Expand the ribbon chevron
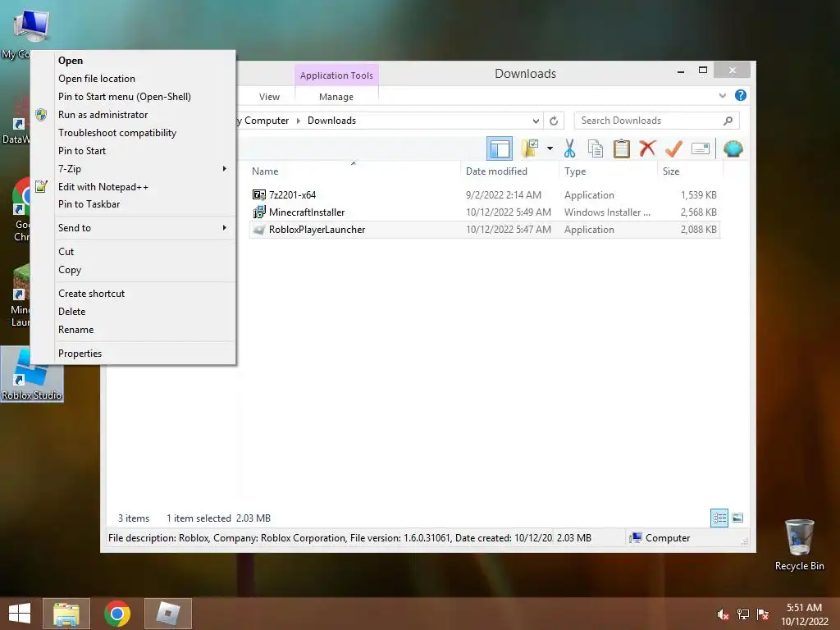The image size is (840, 630). click(x=722, y=95)
